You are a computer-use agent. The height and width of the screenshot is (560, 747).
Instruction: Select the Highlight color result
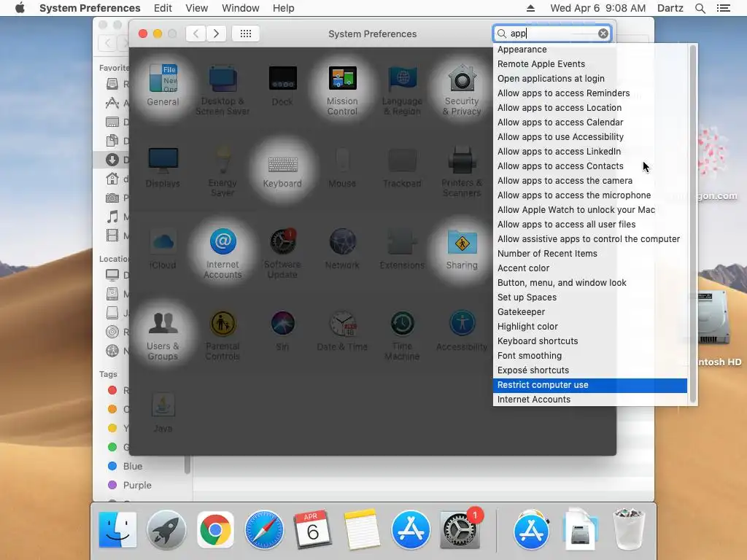[x=589, y=327]
